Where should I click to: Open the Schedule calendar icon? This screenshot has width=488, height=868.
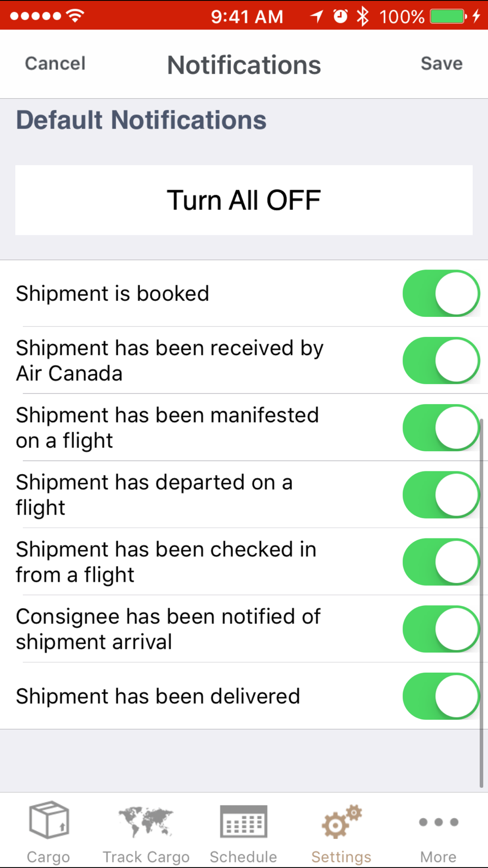coord(244,821)
